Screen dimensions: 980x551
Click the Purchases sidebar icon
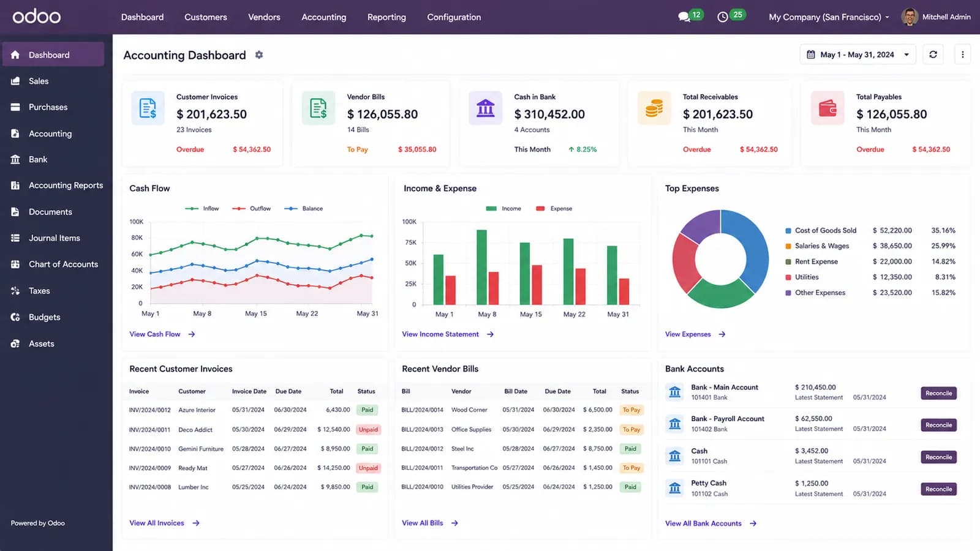15,107
